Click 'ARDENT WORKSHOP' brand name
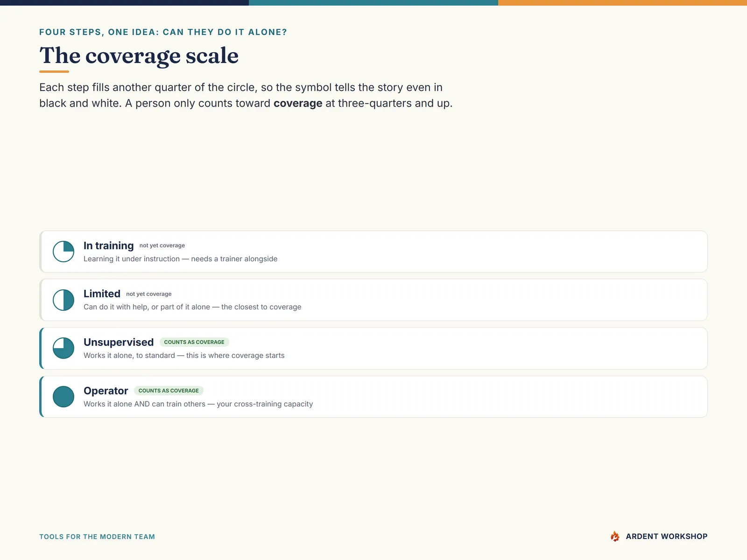Image resolution: width=747 pixels, height=560 pixels. pyautogui.click(x=667, y=537)
